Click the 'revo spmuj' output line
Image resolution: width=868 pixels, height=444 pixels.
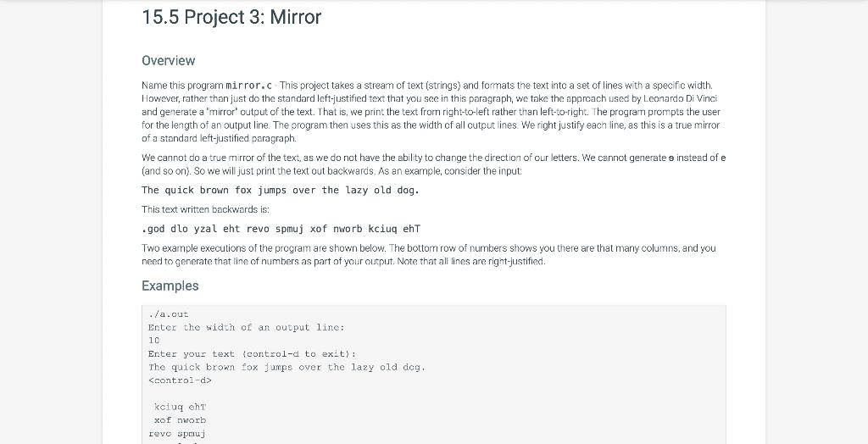pos(177,434)
